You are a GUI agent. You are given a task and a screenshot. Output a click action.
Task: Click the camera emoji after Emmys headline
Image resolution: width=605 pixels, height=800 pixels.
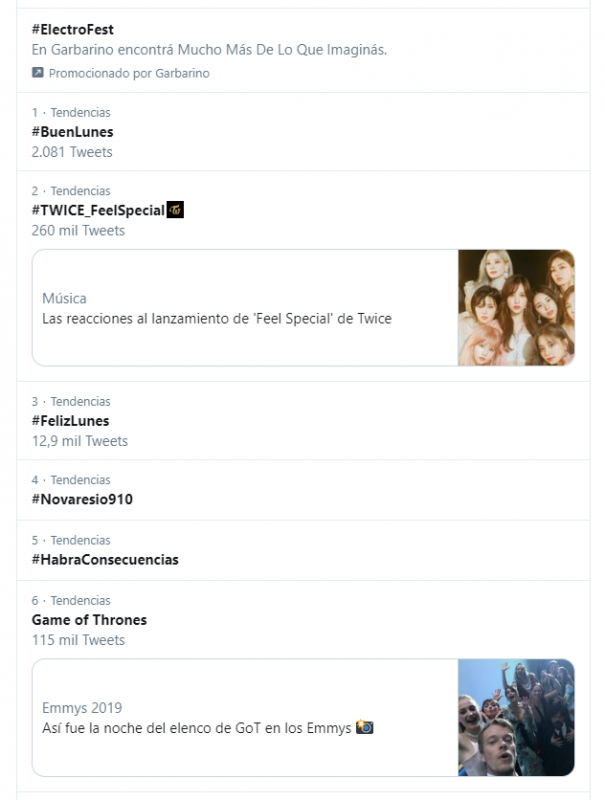click(365, 727)
